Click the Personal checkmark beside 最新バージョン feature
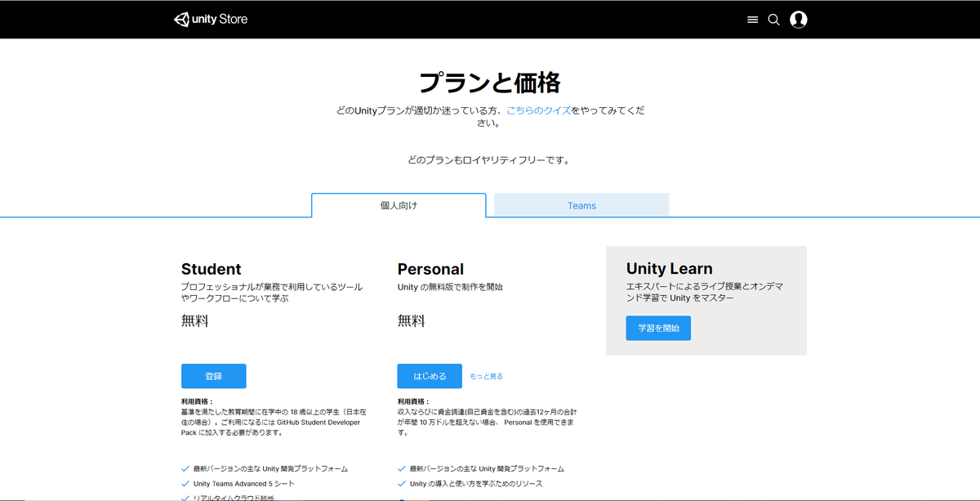This screenshot has height=501, width=980. 402,469
